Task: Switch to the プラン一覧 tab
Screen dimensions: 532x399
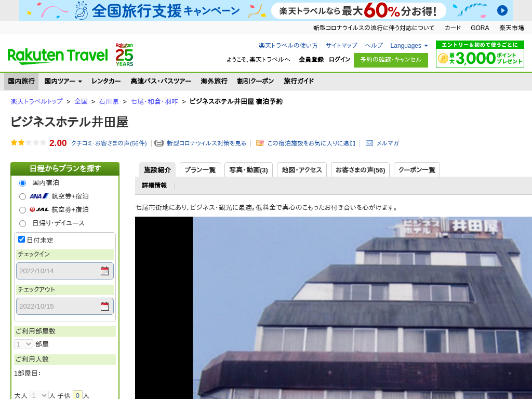Action: [x=200, y=170]
